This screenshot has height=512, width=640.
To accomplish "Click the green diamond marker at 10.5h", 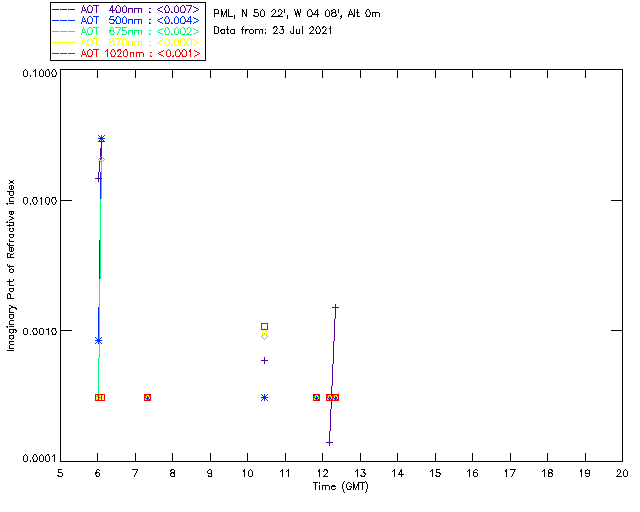I will tap(264, 336).
